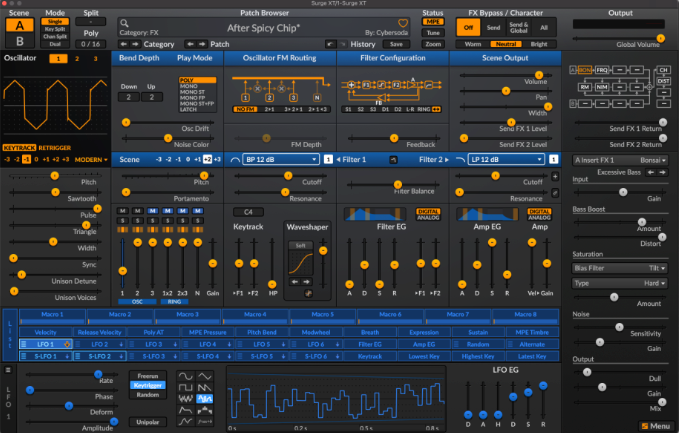Go to next category with right arrow
This screenshot has height=433, width=679.
(135, 44)
